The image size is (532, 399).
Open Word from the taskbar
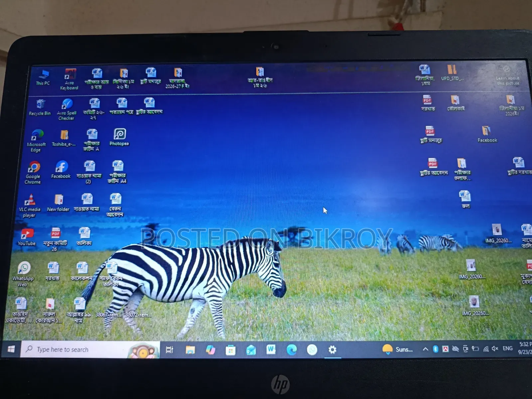point(271,349)
